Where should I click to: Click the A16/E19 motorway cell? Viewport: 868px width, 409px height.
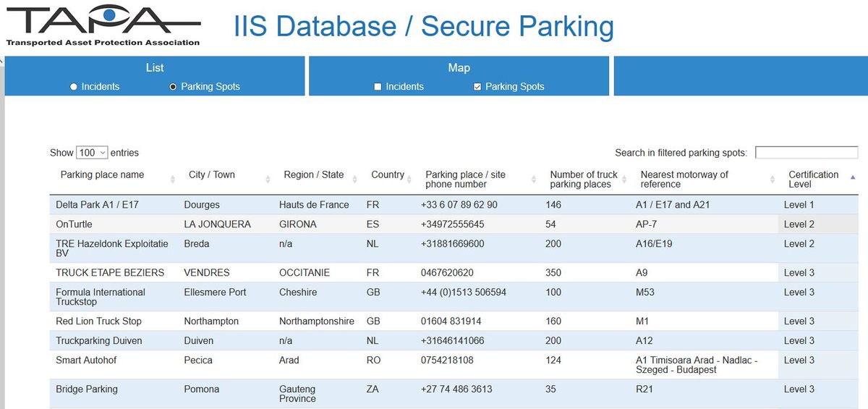654,244
